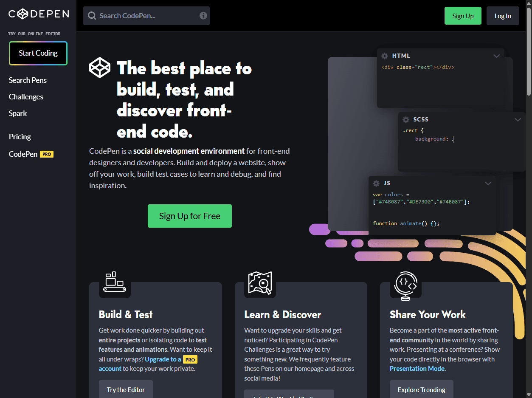Viewport: 532px width, 398px height.
Task: Click the Learn & Discover heading
Action: tap(283, 314)
